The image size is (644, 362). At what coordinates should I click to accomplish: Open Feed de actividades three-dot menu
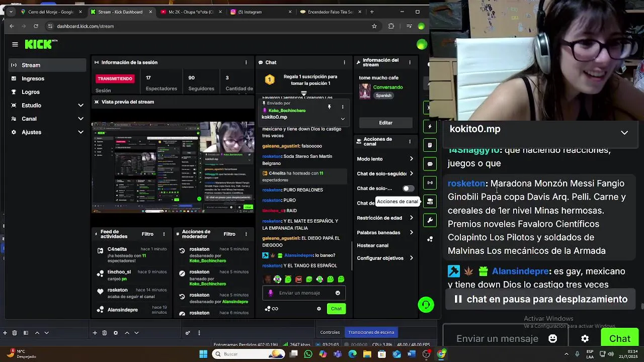[x=164, y=234]
